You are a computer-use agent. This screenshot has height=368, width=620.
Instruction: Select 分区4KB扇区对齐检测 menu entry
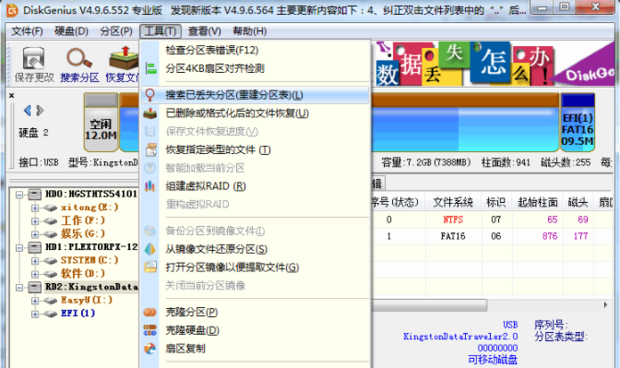pyautogui.click(x=255, y=68)
